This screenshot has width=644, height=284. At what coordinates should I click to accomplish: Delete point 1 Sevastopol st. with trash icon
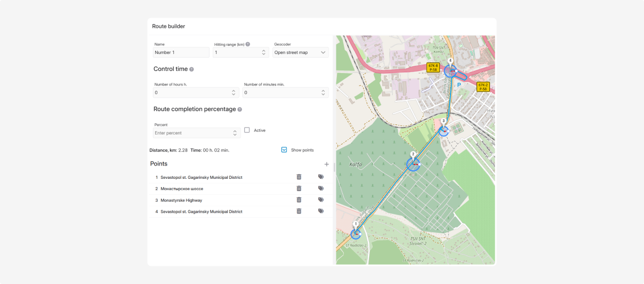[x=299, y=177]
